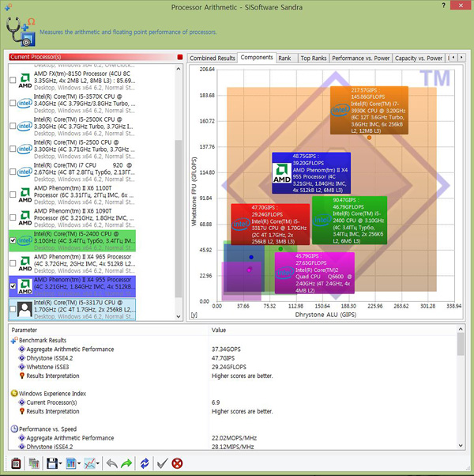The height and width of the screenshot is (476, 474).
Task: Click the red cancel circle icon
Action: point(177,463)
